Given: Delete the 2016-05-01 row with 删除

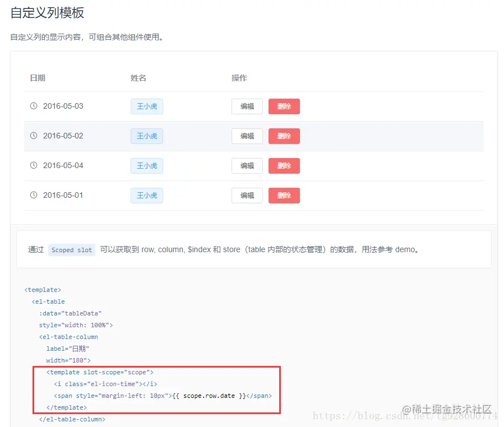Looking at the screenshot, I should coord(284,196).
